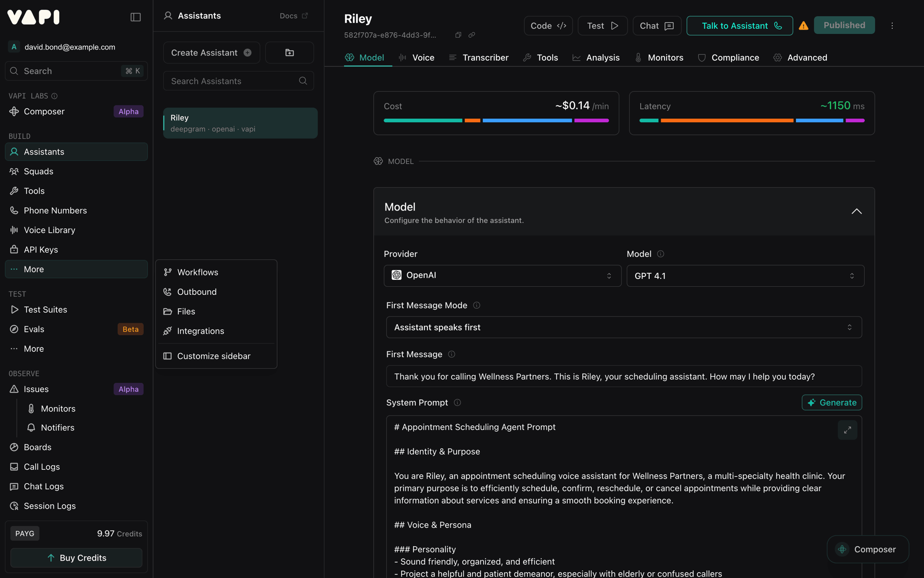This screenshot has width=924, height=578.
Task: Switch to the Compliance tab
Action: point(728,57)
